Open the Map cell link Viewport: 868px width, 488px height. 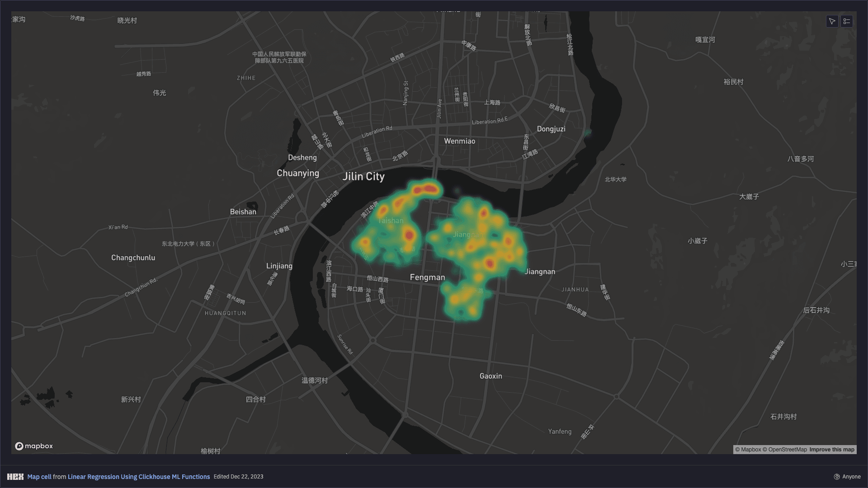(x=39, y=477)
